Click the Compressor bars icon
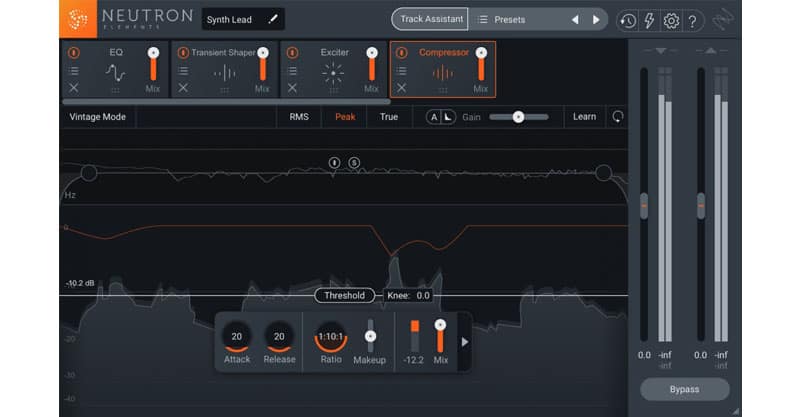Image resolution: width=800 pixels, height=417 pixels. coord(442,73)
